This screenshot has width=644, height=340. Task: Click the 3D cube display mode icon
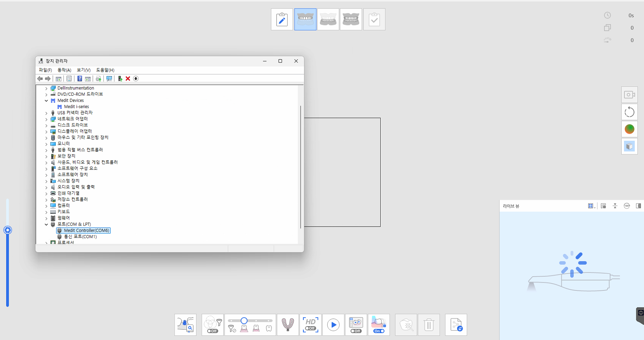coord(629,146)
